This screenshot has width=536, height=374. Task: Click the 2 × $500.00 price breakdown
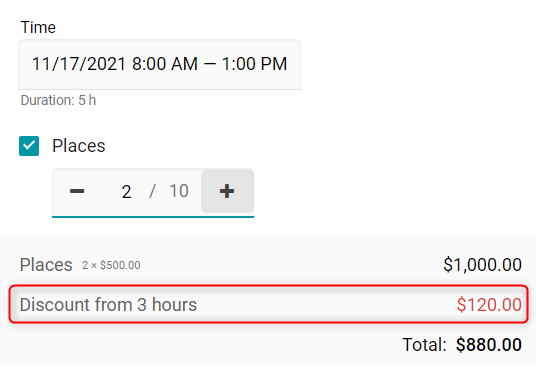point(111,265)
